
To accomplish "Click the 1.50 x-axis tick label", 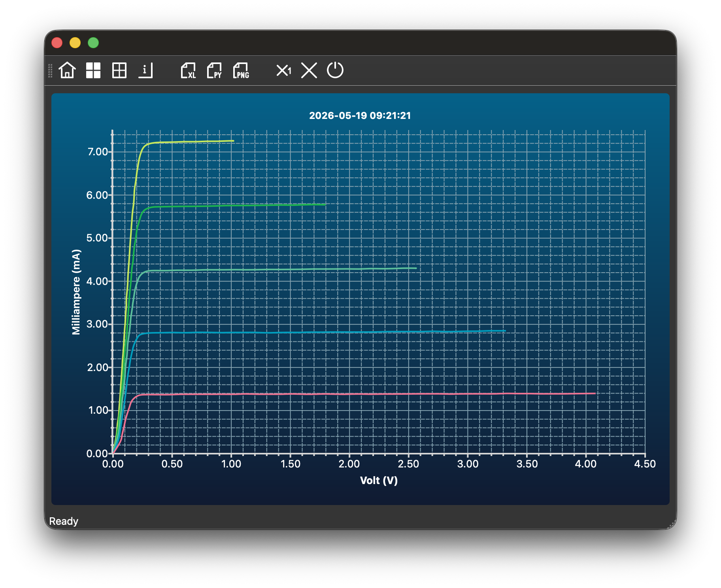I will [291, 464].
